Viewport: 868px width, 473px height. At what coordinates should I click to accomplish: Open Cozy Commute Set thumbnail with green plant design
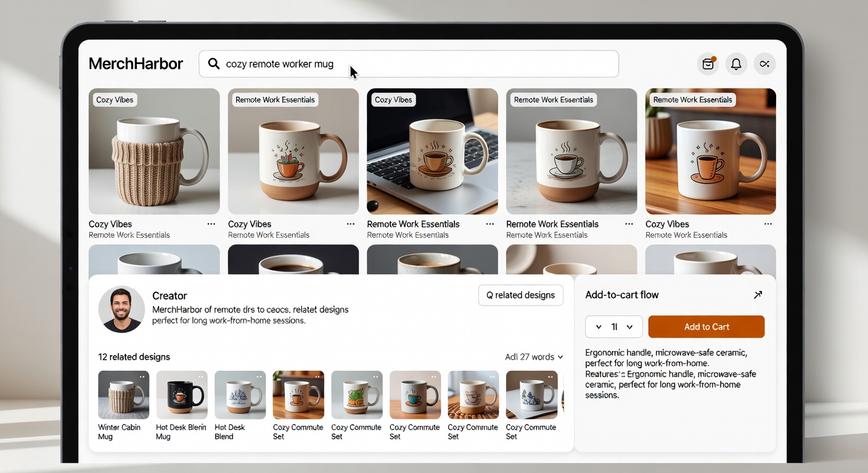click(357, 395)
